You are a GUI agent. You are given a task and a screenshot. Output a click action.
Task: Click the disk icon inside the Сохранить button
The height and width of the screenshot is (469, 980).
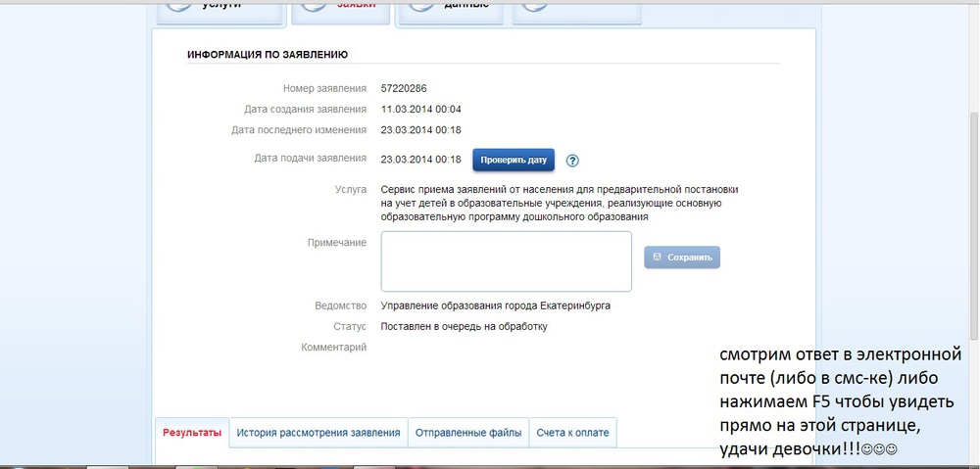click(658, 257)
